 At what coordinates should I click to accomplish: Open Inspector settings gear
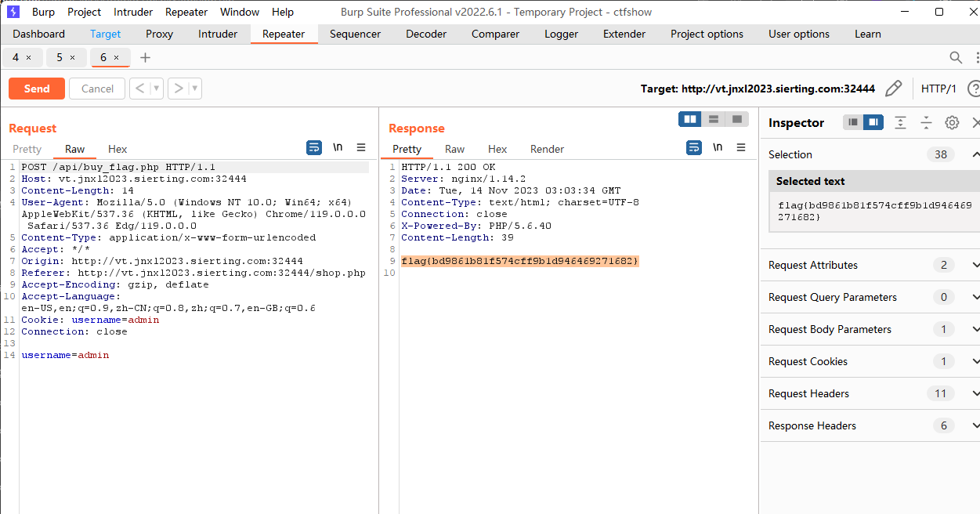click(952, 122)
